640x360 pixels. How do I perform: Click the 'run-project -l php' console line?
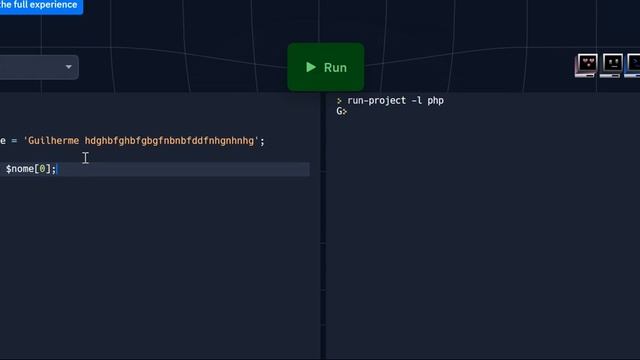(x=390, y=100)
